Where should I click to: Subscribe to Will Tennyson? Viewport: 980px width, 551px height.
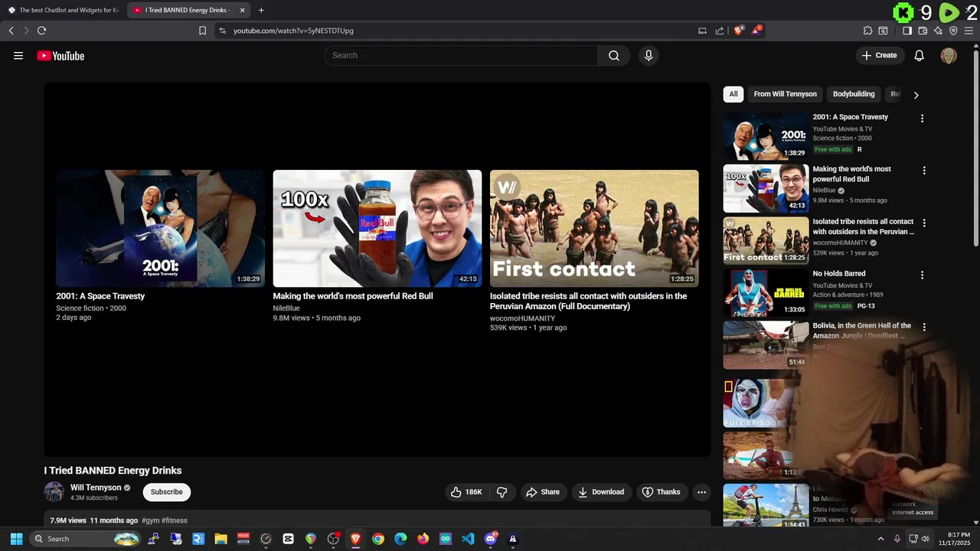[x=167, y=492]
